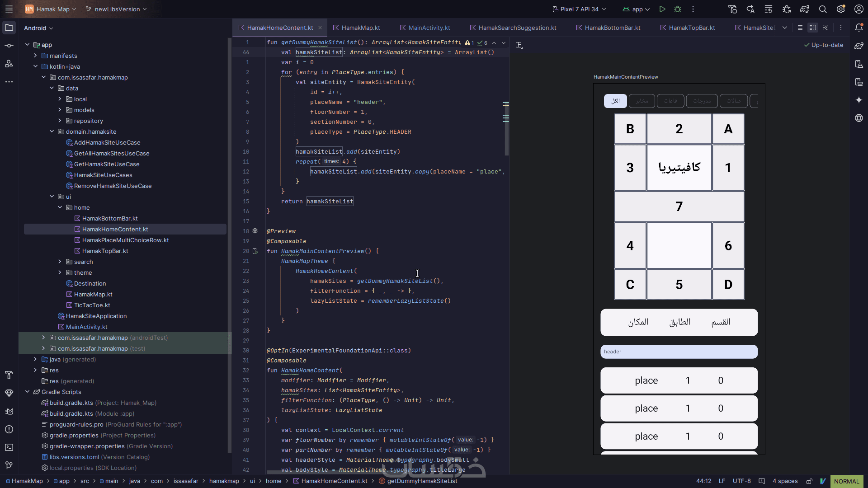The width and height of the screenshot is (868, 488).
Task: Switch editor to Code-only view mode
Action: pyautogui.click(x=800, y=28)
